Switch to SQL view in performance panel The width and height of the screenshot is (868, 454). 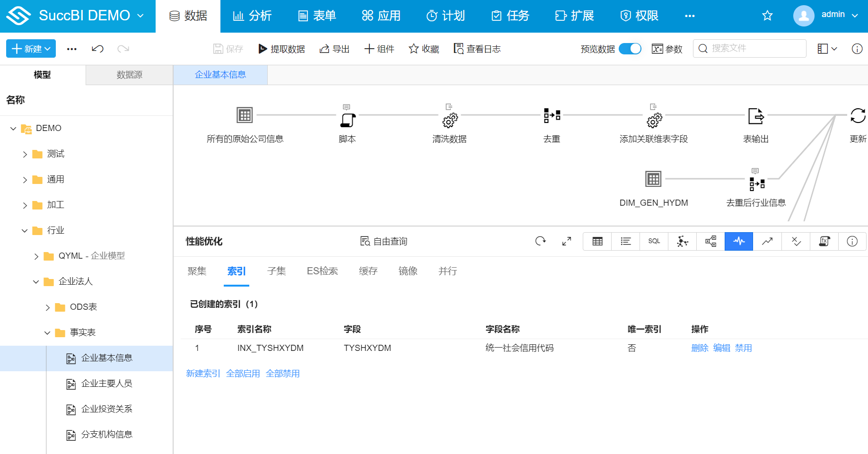point(654,241)
